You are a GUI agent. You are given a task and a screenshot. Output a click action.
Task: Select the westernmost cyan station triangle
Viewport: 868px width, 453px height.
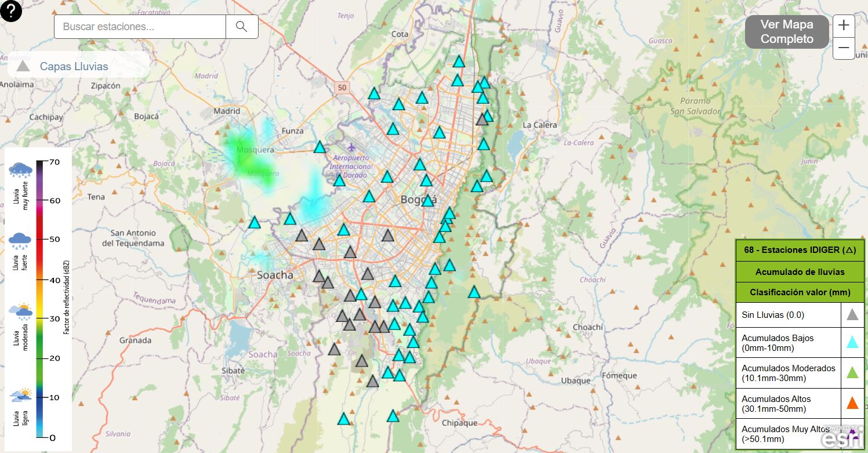(254, 222)
